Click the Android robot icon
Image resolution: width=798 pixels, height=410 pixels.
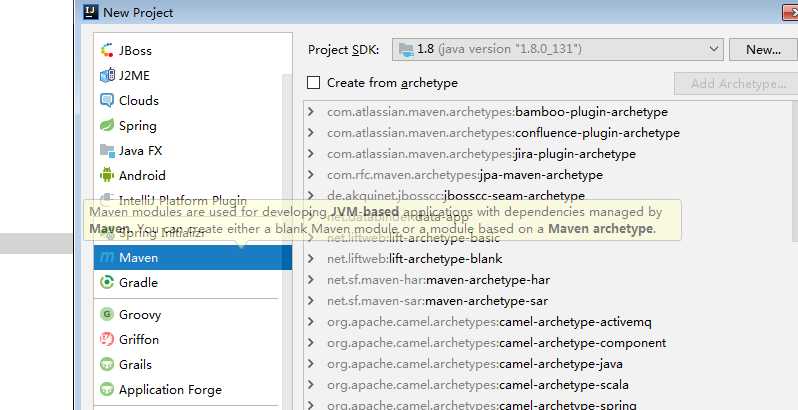[x=107, y=175]
